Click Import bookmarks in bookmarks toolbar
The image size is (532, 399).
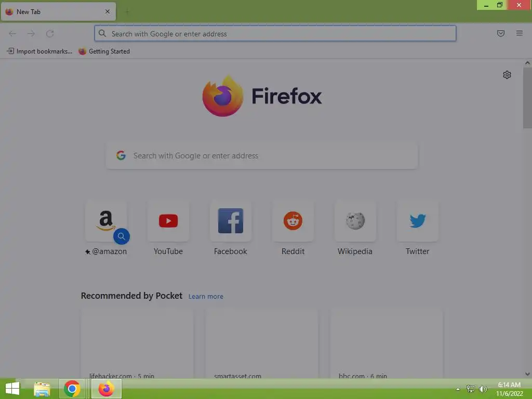pos(39,51)
